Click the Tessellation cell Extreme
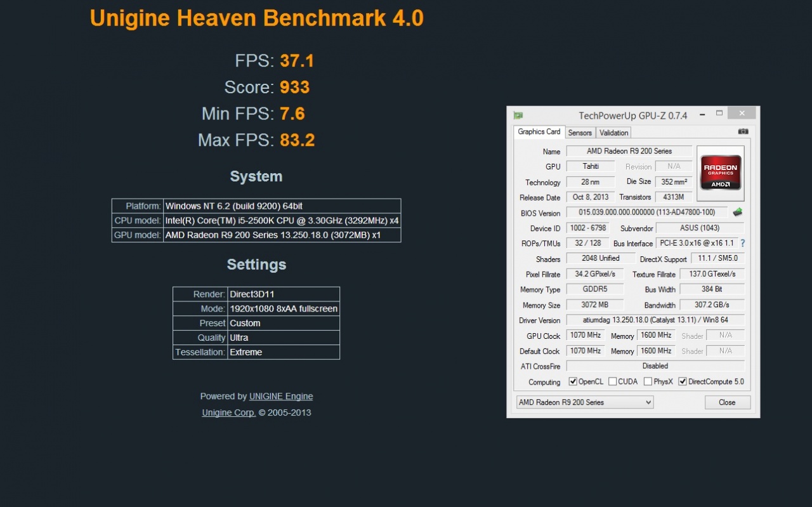 (284, 352)
